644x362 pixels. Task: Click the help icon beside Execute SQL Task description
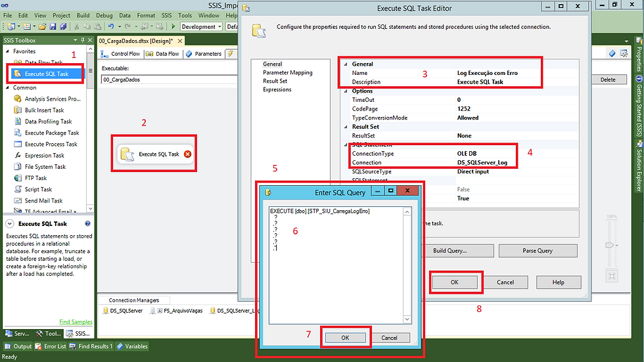(x=87, y=223)
